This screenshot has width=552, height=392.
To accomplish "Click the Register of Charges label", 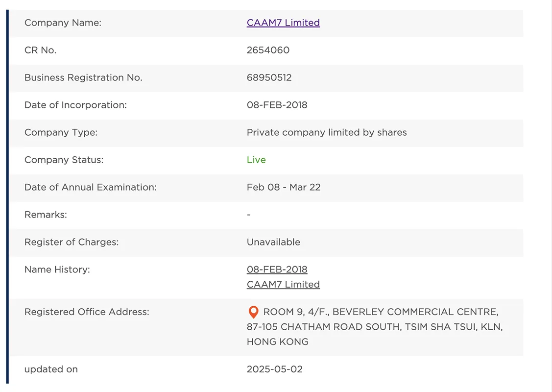I will (72, 243).
